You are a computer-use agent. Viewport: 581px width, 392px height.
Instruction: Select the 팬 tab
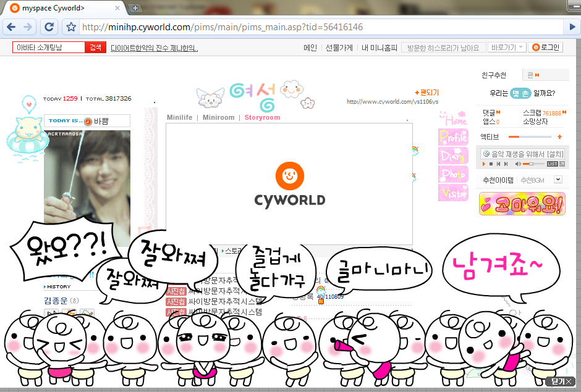[545, 75]
